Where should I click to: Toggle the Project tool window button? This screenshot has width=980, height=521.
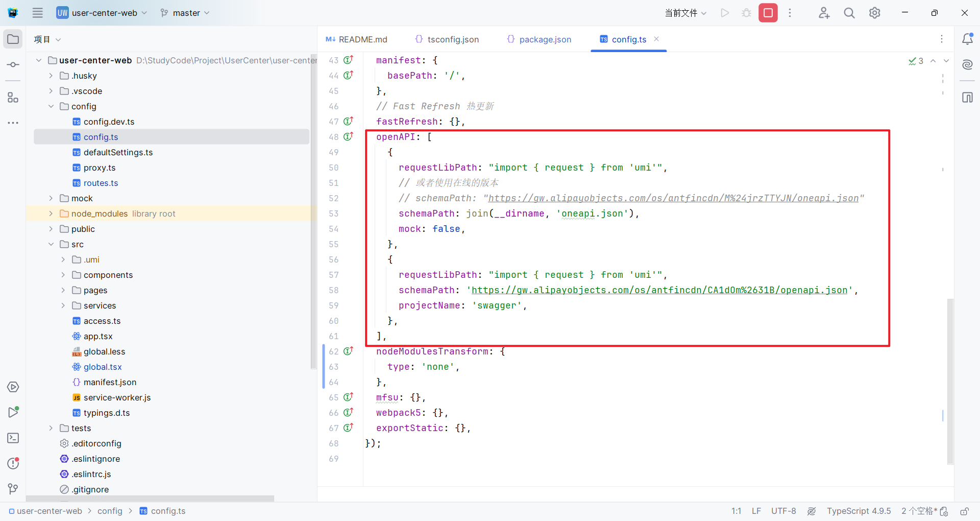13,39
